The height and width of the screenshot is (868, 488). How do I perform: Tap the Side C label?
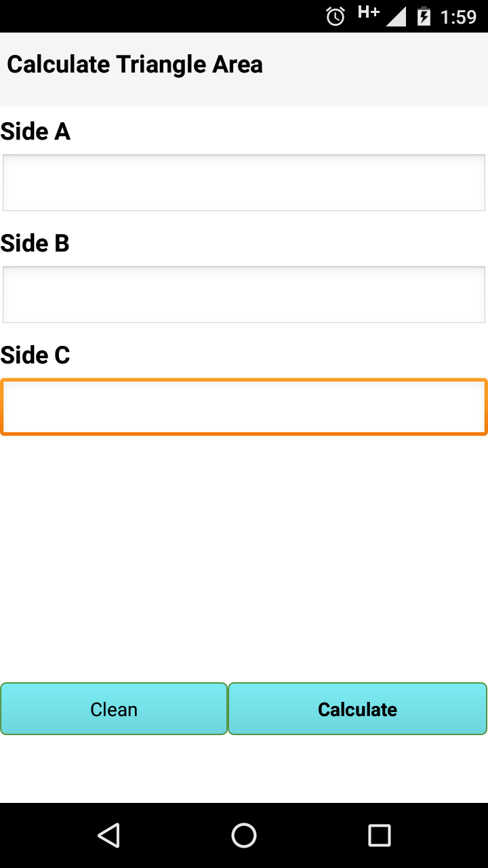click(35, 355)
